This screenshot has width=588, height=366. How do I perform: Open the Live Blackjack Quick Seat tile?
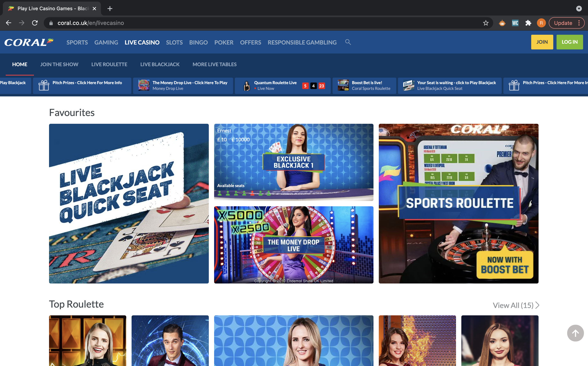(129, 204)
